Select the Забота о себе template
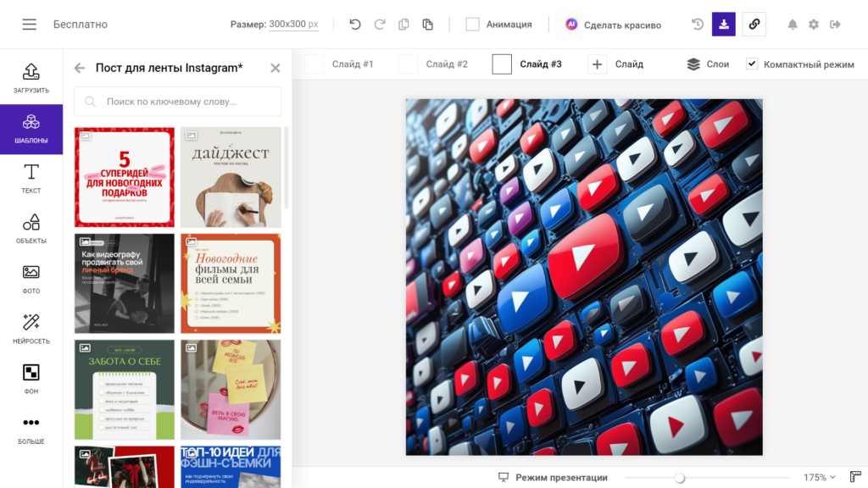This screenshot has width=868, height=488. pos(125,390)
